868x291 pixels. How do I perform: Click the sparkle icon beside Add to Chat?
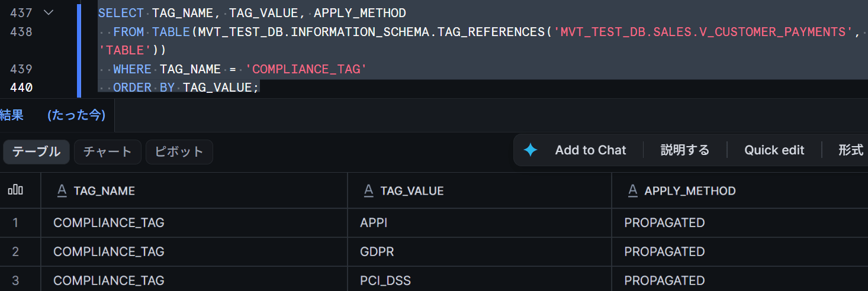[531, 150]
